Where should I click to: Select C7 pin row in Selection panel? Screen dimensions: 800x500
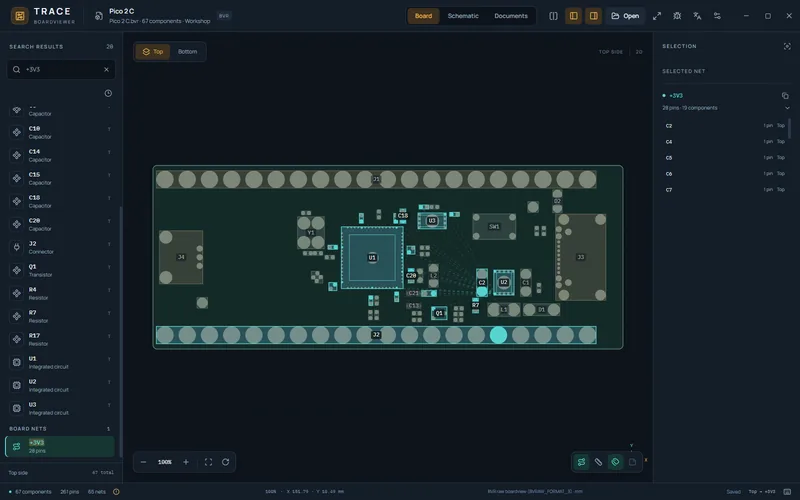coord(724,189)
